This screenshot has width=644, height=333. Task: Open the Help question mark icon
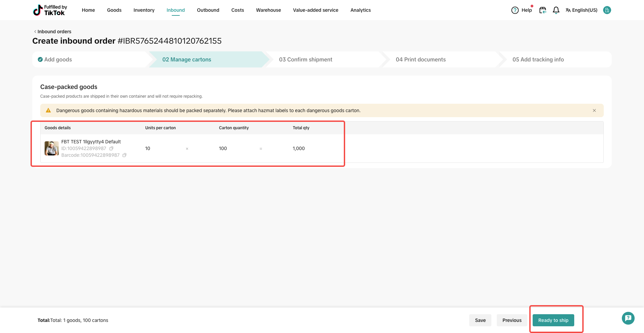[515, 10]
